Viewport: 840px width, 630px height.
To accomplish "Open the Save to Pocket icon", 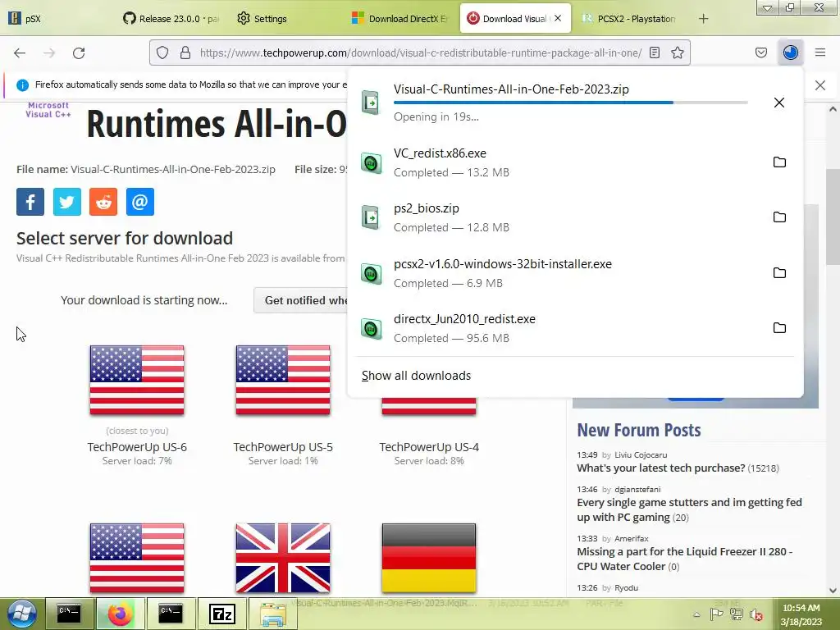I will 760,52.
